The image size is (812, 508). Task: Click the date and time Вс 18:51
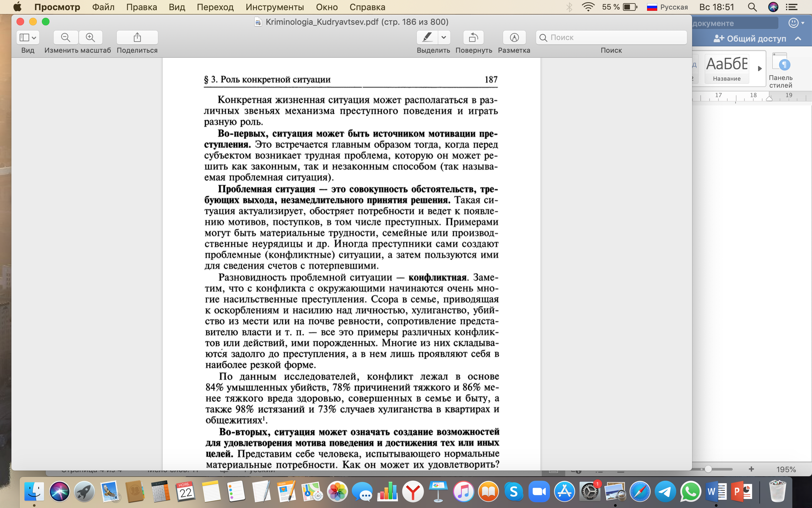pos(717,7)
